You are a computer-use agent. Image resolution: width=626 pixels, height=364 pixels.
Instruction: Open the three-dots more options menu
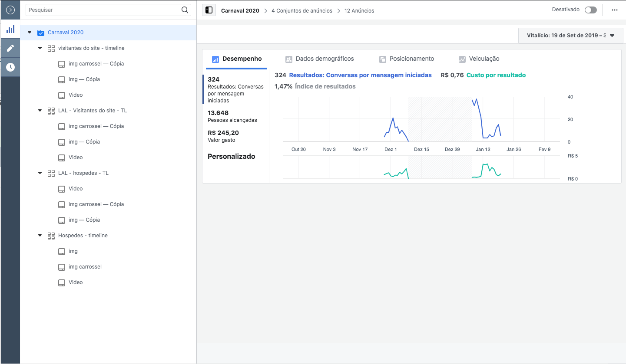[614, 10]
